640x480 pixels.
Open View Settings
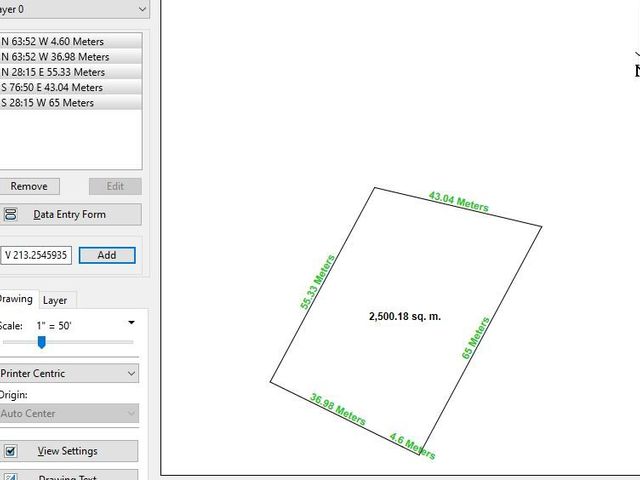pos(69,451)
